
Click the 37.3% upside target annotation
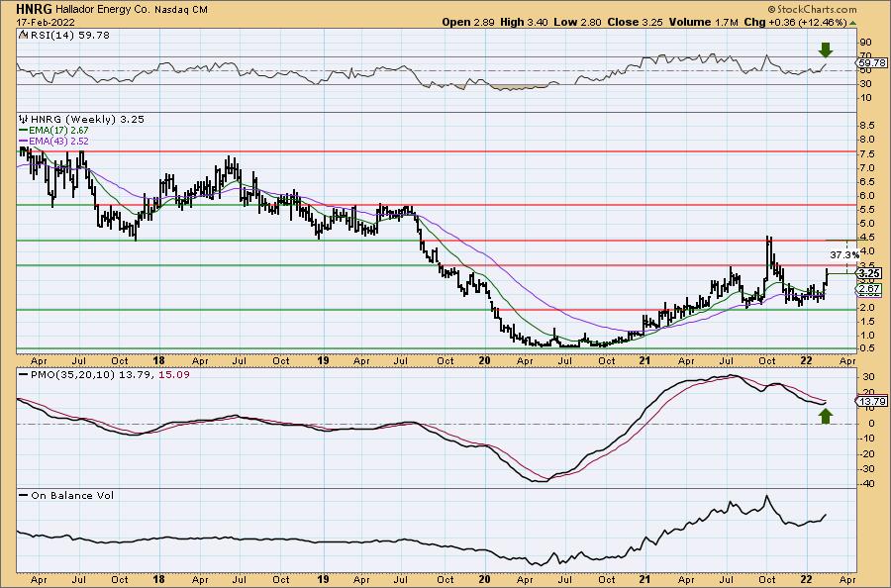coord(843,254)
